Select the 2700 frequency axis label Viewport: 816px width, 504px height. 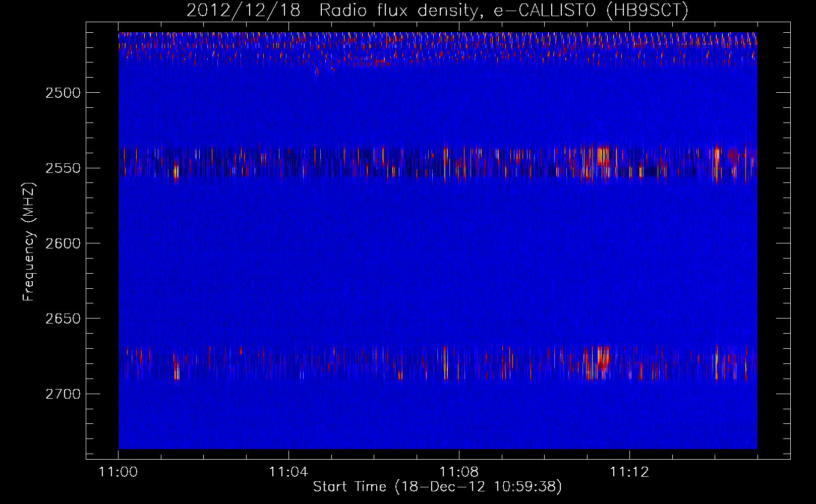point(63,394)
